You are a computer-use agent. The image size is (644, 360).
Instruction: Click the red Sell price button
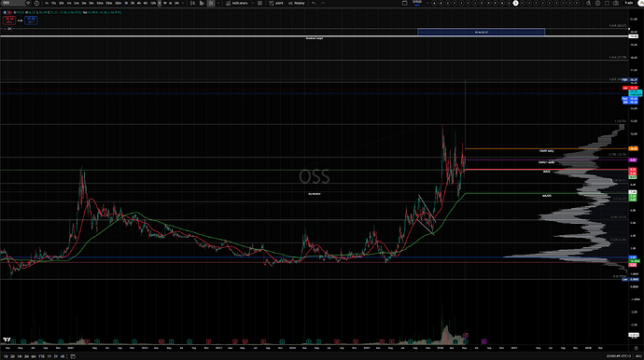pyautogui.click(x=9, y=21)
